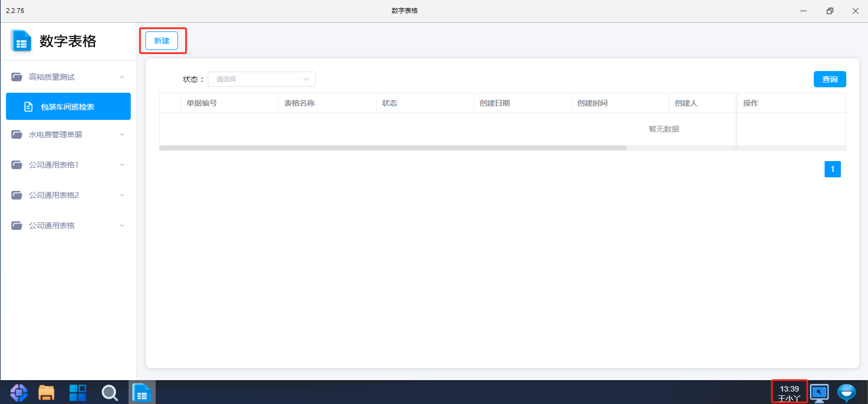Click the 新建 button

click(162, 41)
